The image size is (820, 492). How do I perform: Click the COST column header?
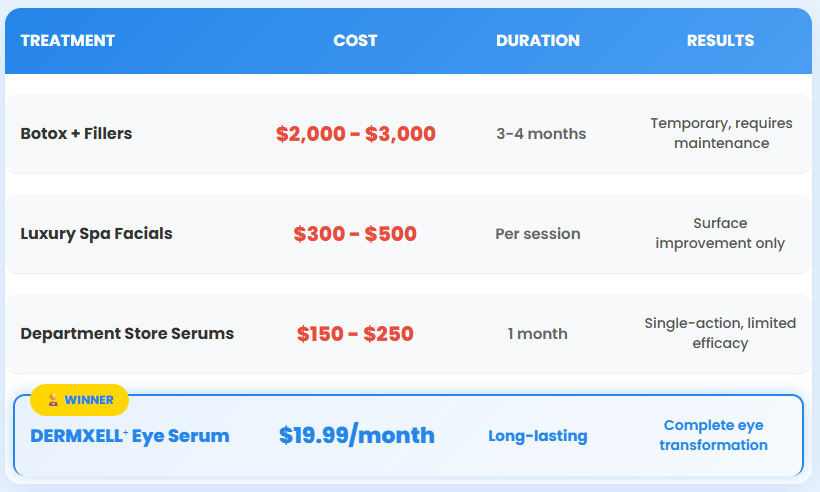click(x=355, y=41)
